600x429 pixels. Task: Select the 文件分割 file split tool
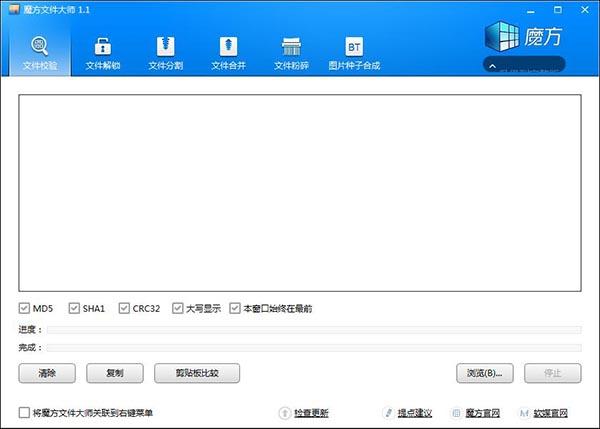[x=166, y=53]
